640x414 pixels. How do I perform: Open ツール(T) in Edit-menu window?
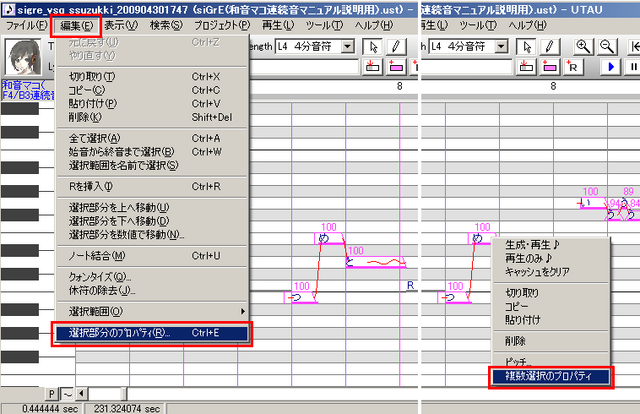tap(324, 26)
